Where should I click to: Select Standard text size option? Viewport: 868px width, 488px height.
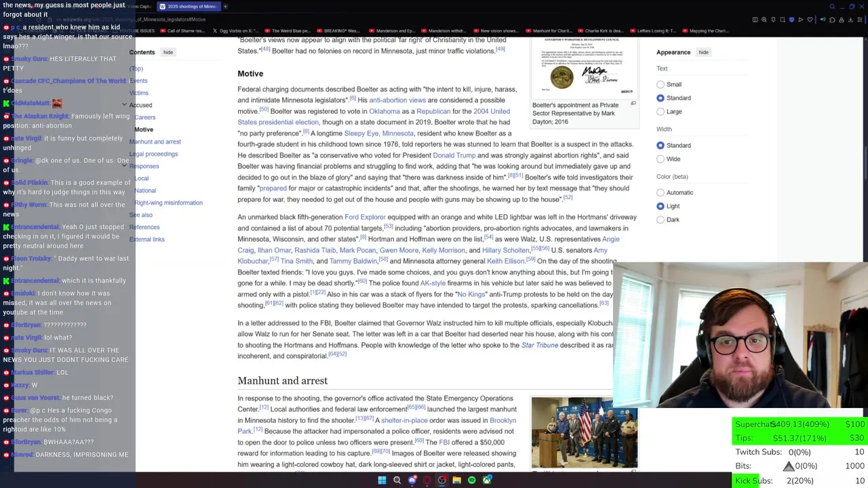pos(660,98)
